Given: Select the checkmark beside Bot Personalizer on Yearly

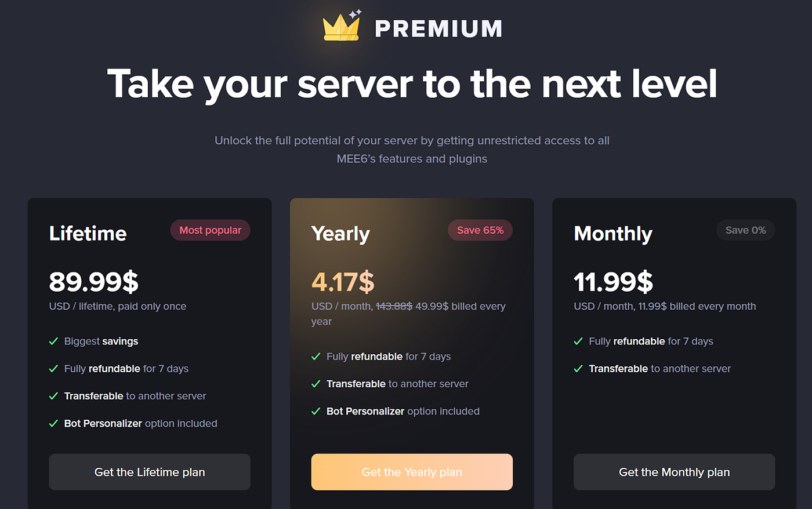Looking at the screenshot, I should coord(316,411).
